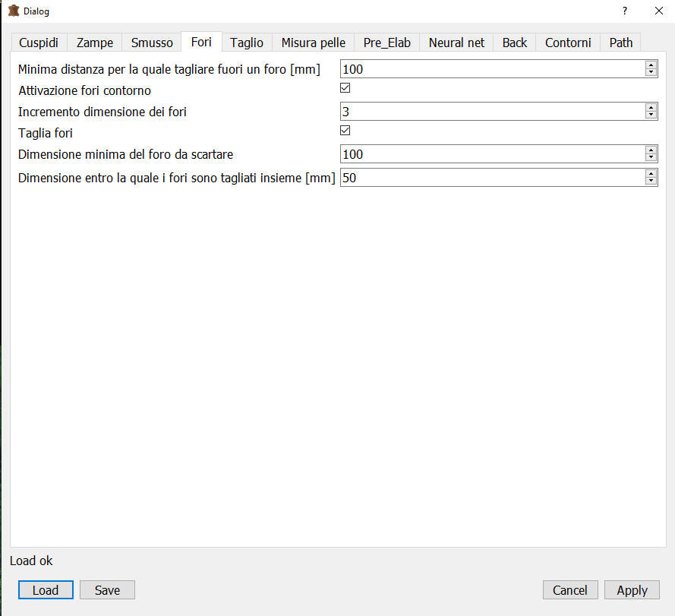Screen dimensions: 675x616
Task: Click the Apply button
Action: tap(632, 590)
